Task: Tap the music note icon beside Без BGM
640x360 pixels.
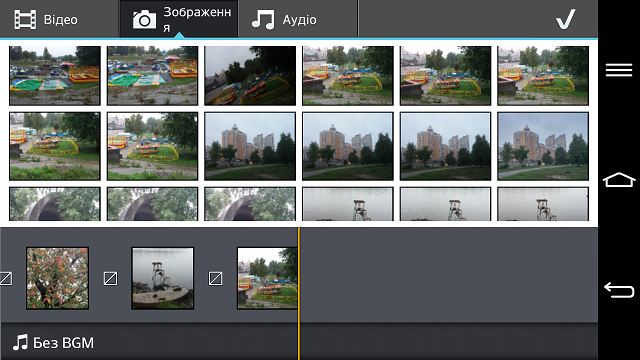Action: (20, 342)
